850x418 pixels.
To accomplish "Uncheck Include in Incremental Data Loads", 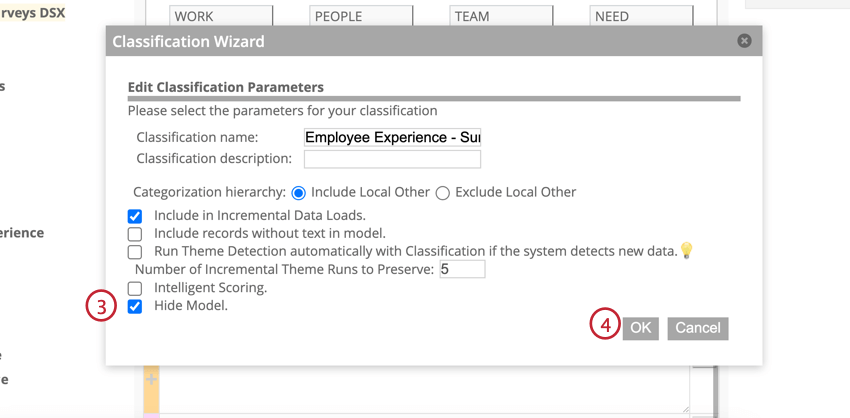I will point(135,216).
